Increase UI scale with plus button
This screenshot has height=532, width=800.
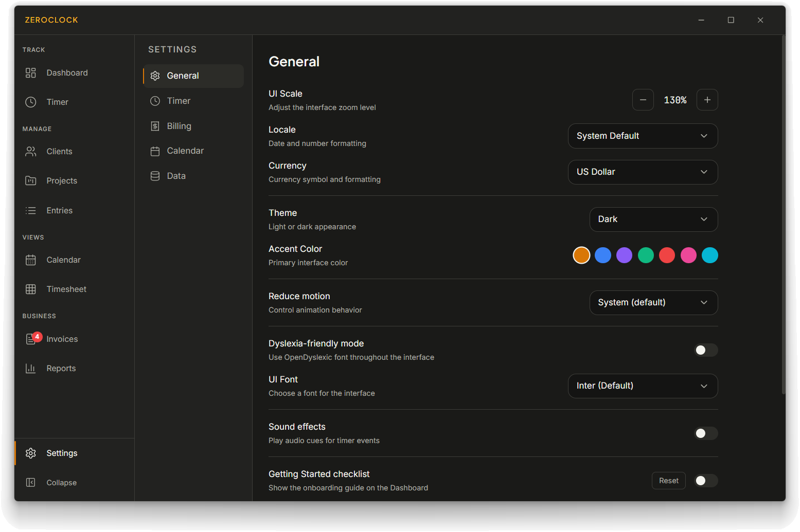coord(707,100)
